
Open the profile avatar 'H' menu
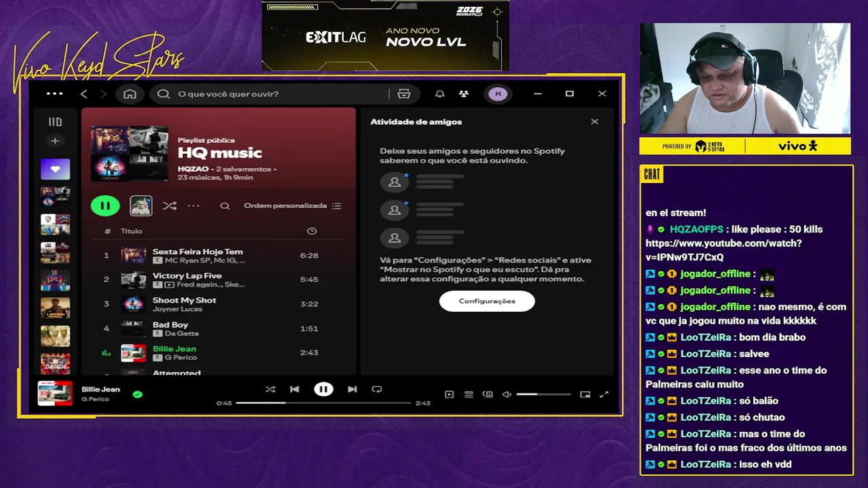tap(498, 94)
